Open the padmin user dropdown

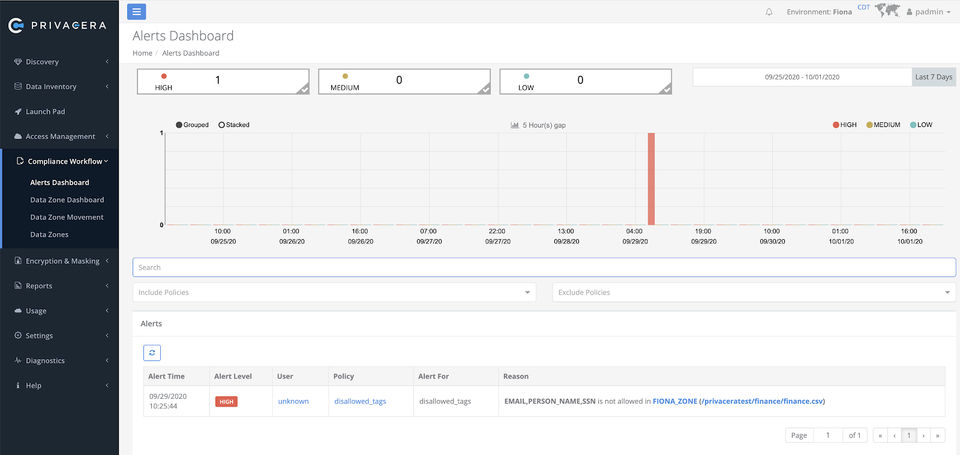(x=927, y=12)
